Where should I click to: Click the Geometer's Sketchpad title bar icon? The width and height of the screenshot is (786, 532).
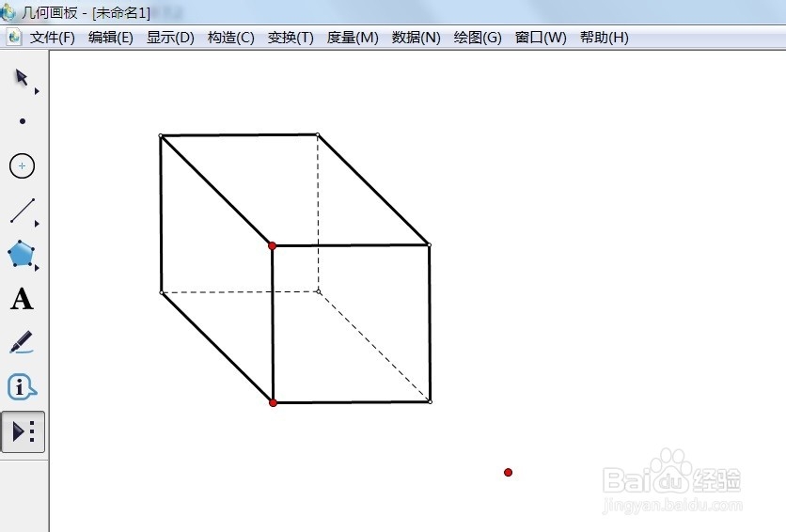point(8,11)
